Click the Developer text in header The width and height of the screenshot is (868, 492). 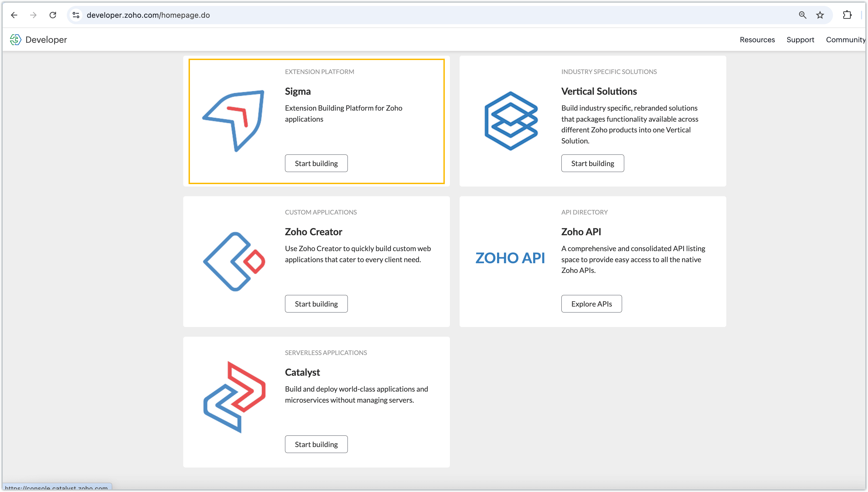[x=46, y=40]
